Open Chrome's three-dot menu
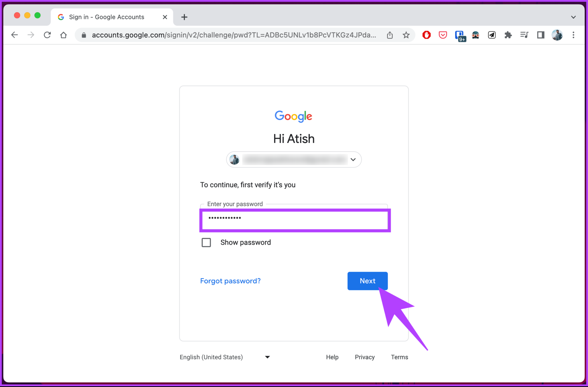The image size is (588, 387). pyautogui.click(x=573, y=35)
